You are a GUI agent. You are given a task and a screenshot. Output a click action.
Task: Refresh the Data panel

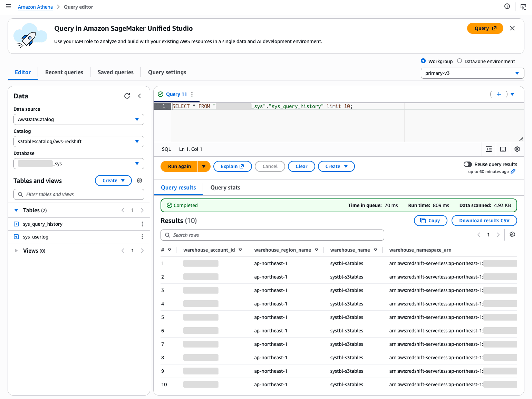click(127, 96)
